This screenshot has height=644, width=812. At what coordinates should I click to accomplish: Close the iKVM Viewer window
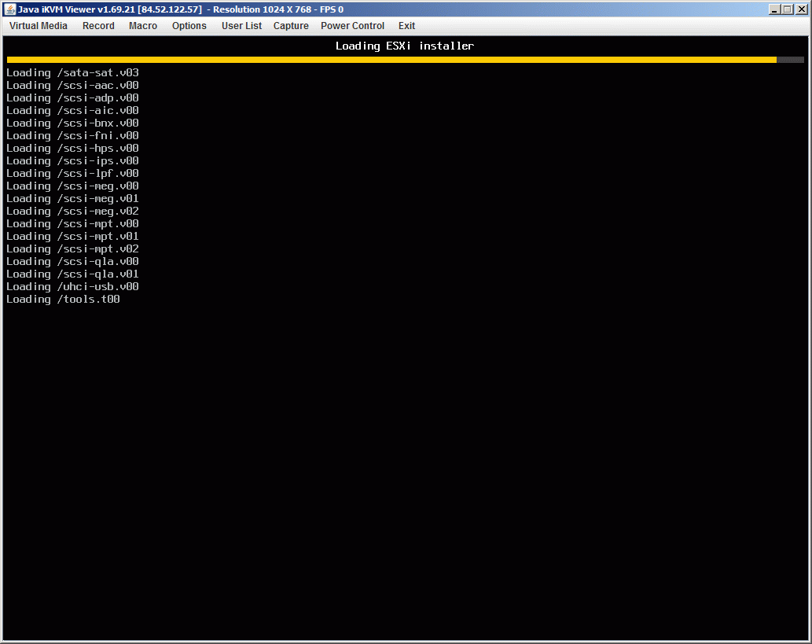click(801, 9)
